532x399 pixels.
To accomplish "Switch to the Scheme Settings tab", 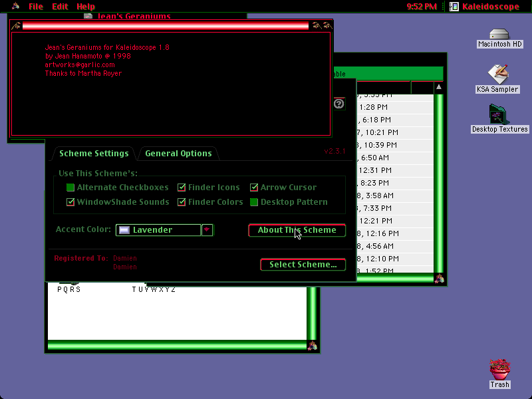I will pos(94,154).
